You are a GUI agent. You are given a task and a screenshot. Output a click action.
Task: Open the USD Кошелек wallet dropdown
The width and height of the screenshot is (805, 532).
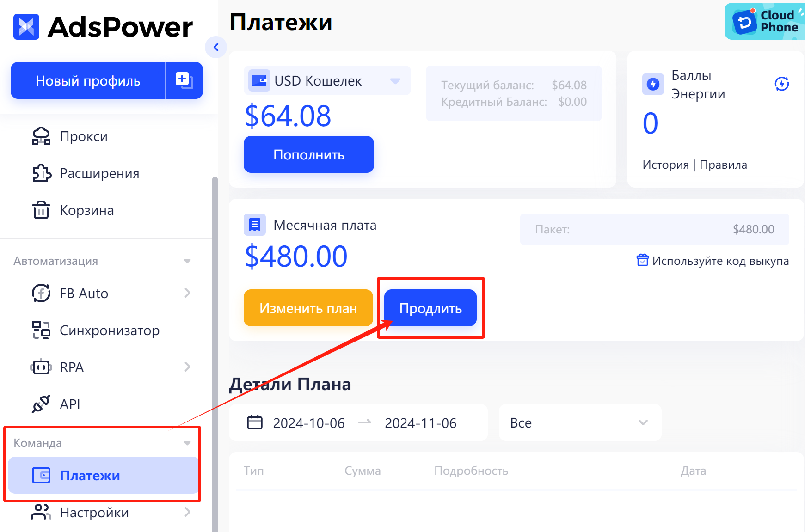395,81
